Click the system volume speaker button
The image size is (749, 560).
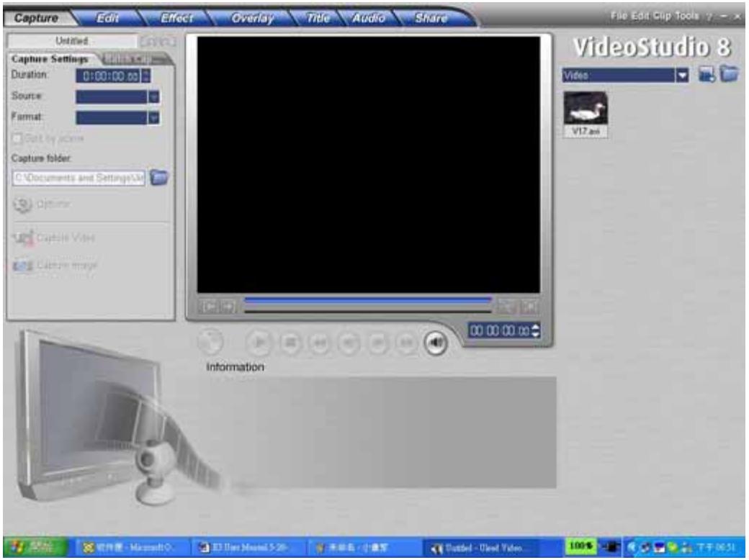click(x=436, y=343)
